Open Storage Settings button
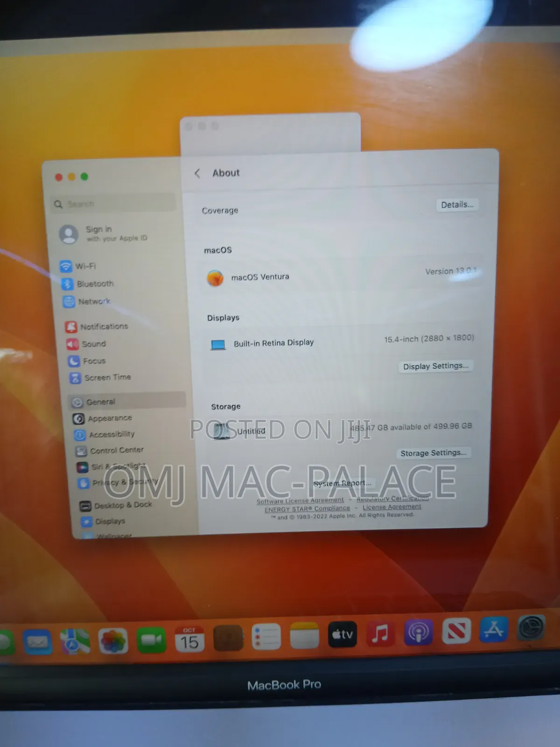Viewport: 560px width, 747px height. pyautogui.click(x=433, y=453)
